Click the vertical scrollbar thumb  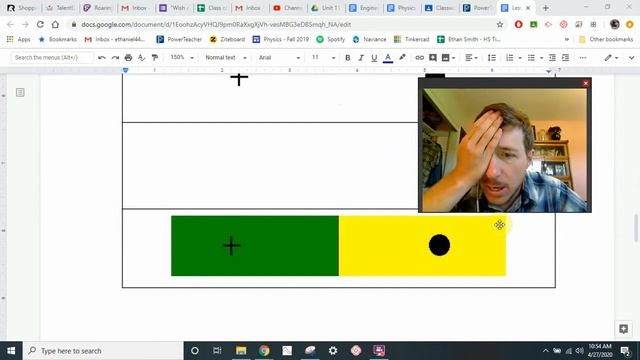[x=636, y=227]
